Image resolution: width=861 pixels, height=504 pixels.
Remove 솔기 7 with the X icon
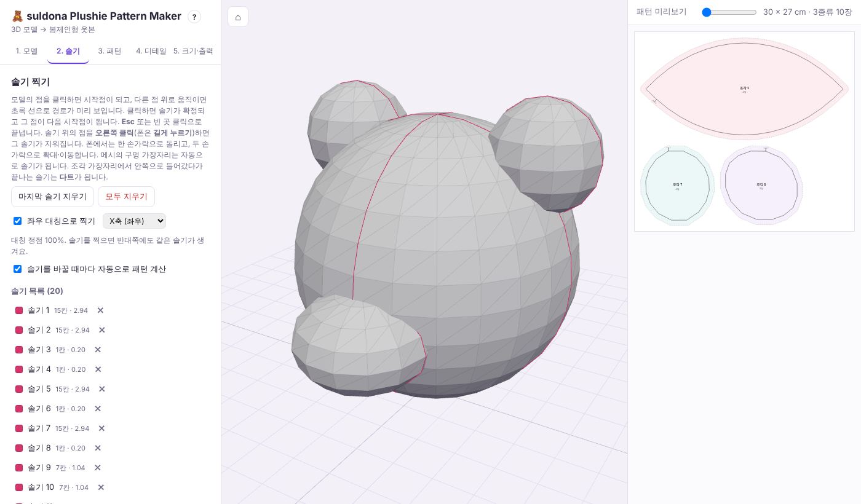pyautogui.click(x=101, y=428)
